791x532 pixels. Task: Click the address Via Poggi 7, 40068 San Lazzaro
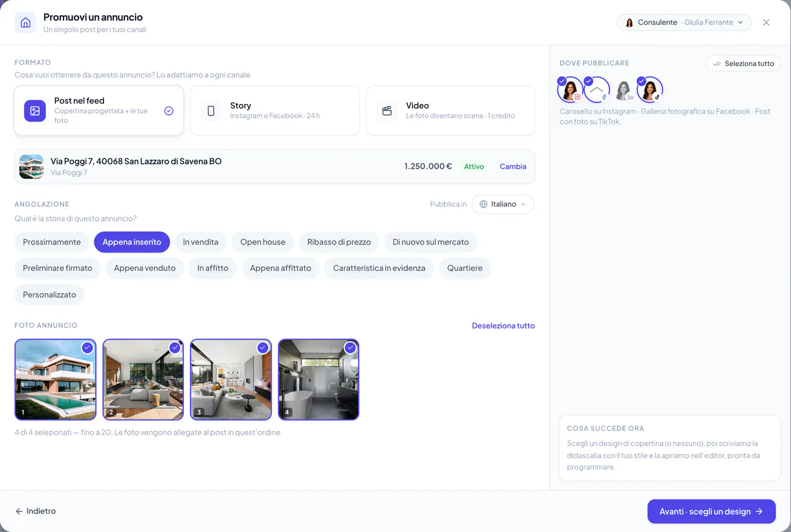pos(136,161)
